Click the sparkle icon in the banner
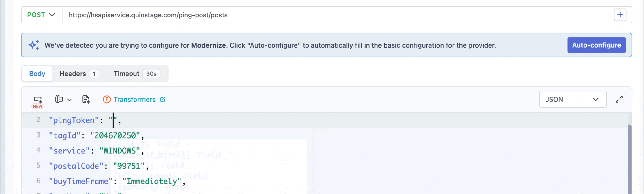The width and height of the screenshot is (644, 194). click(x=34, y=45)
